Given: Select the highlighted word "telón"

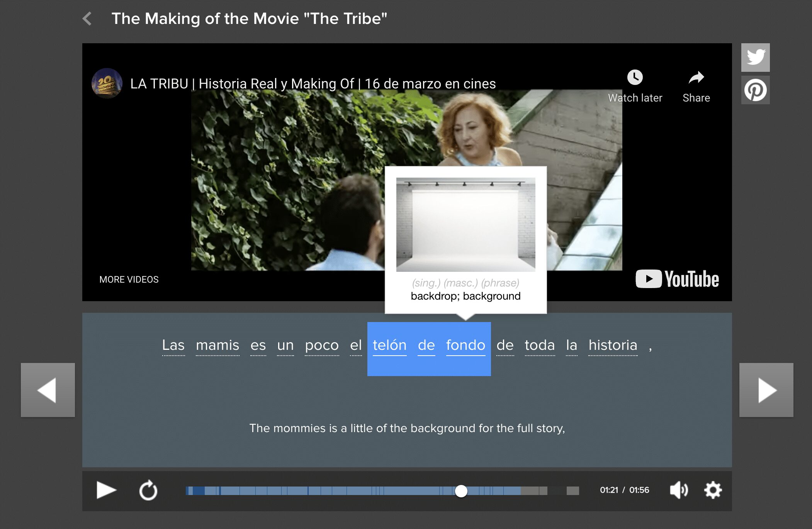Looking at the screenshot, I should [x=389, y=345].
